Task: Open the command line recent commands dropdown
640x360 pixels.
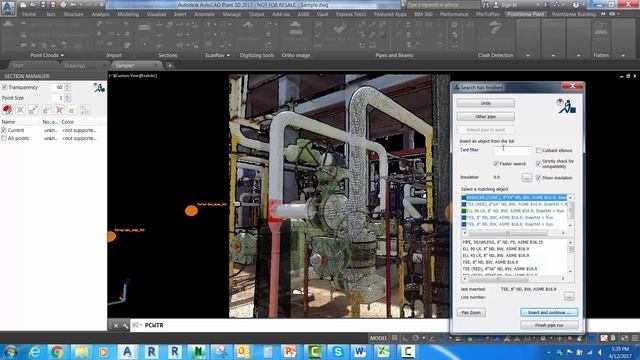Action: coord(136,325)
